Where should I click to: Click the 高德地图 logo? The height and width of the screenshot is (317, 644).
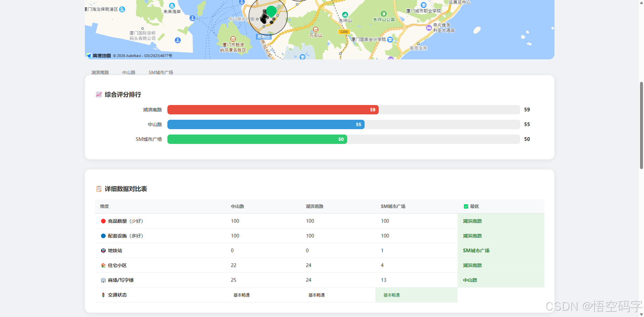98,56
